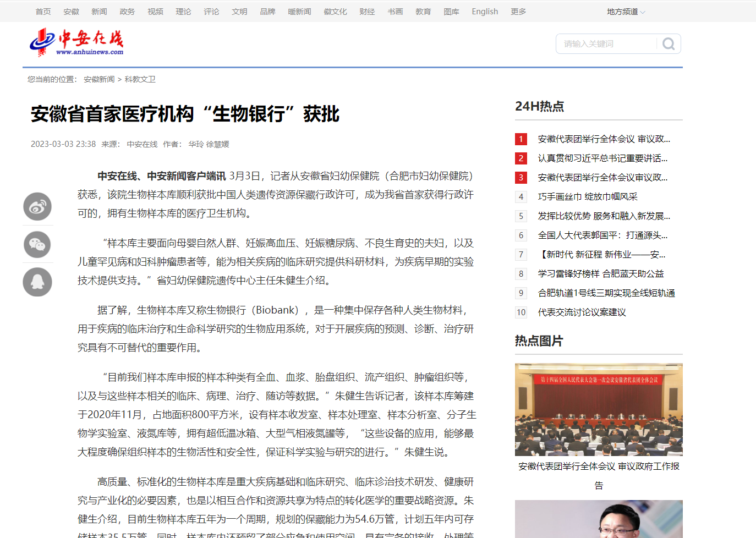The image size is (756, 538).
Task: Click the author names 华玲 徐慧媛
Action: (x=209, y=144)
